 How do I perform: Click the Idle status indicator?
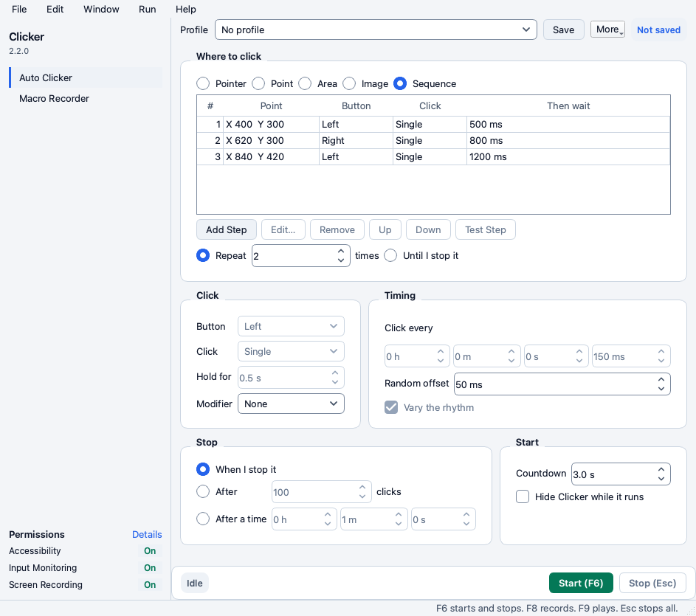click(194, 583)
